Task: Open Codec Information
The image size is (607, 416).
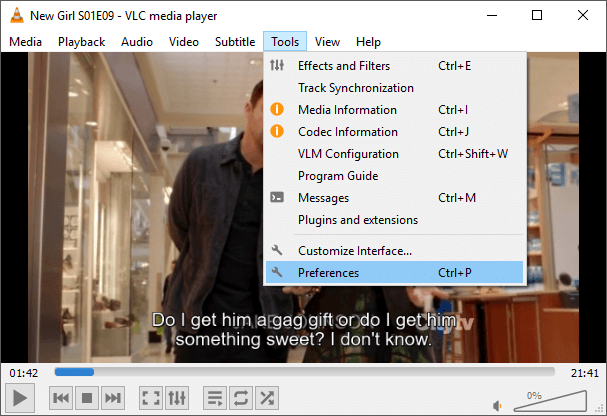Action: pyautogui.click(x=394, y=132)
